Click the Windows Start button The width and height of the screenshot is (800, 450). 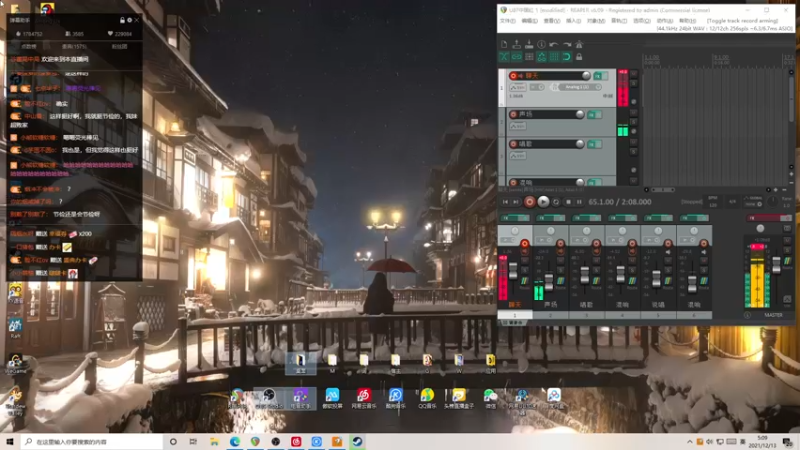[10, 441]
